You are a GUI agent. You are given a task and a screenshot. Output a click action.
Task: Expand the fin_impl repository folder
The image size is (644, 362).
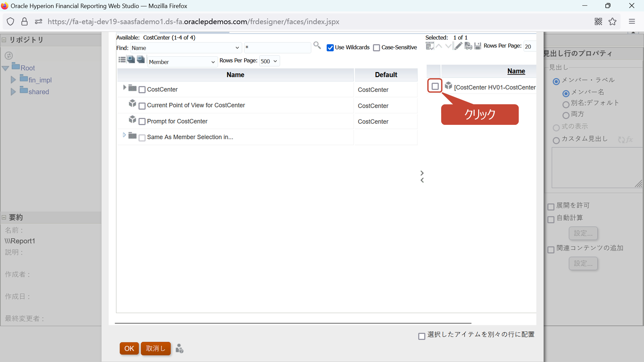click(13, 79)
